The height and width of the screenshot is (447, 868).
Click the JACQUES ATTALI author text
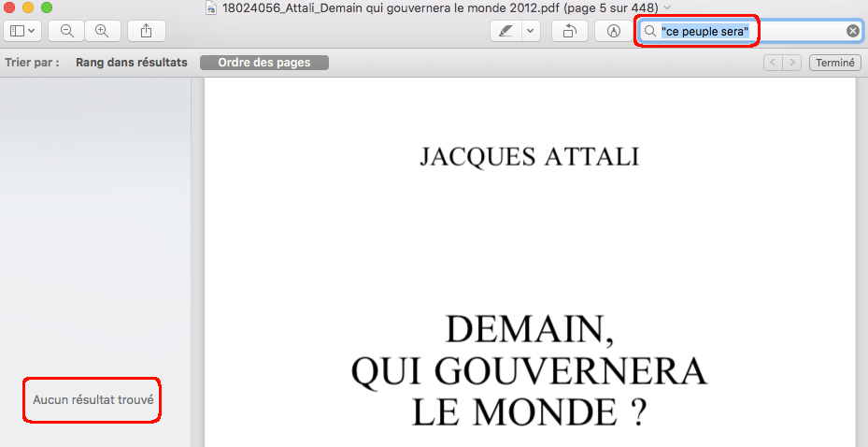click(530, 157)
